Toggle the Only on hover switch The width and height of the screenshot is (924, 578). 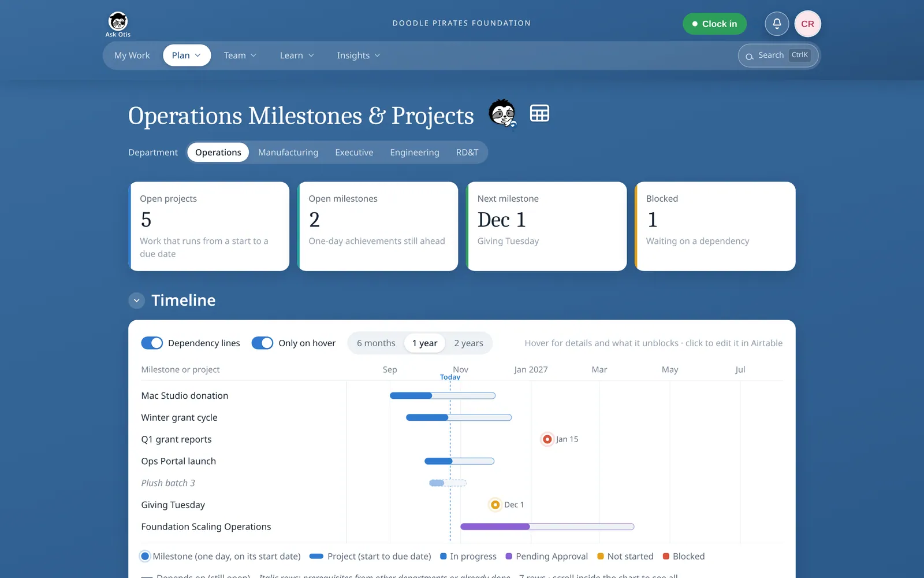tap(262, 343)
